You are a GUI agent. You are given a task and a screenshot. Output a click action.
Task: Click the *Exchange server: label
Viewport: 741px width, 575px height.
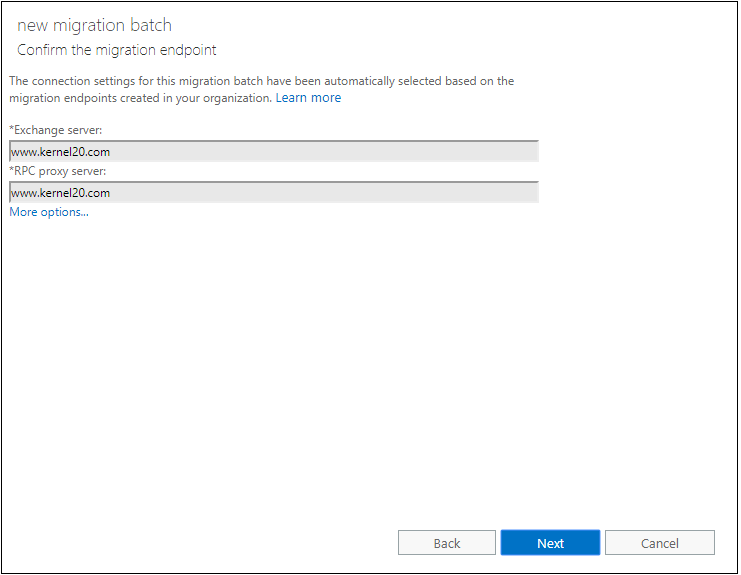[56, 130]
